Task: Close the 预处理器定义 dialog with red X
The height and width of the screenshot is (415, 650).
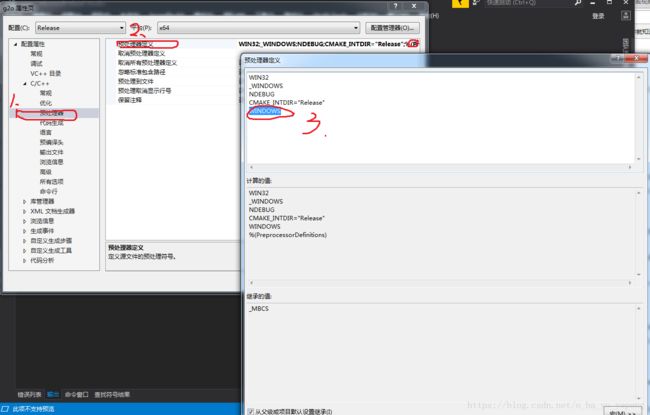Action: point(636,58)
